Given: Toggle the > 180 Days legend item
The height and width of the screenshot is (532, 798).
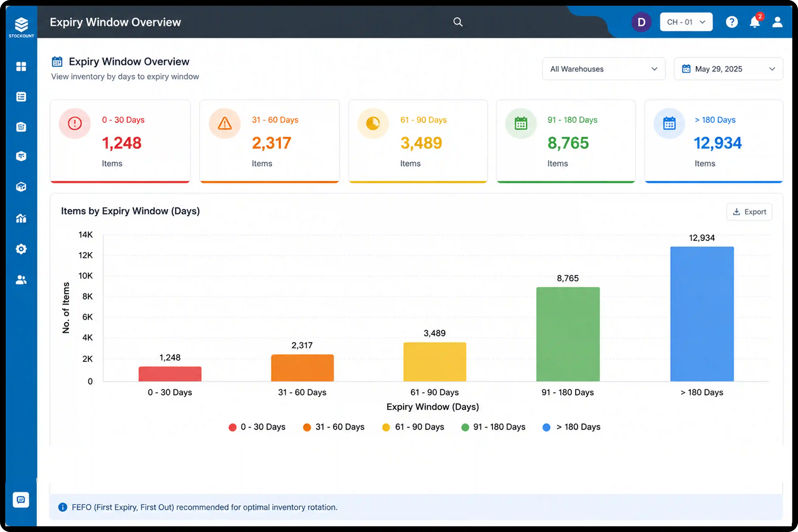Looking at the screenshot, I should 572,427.
